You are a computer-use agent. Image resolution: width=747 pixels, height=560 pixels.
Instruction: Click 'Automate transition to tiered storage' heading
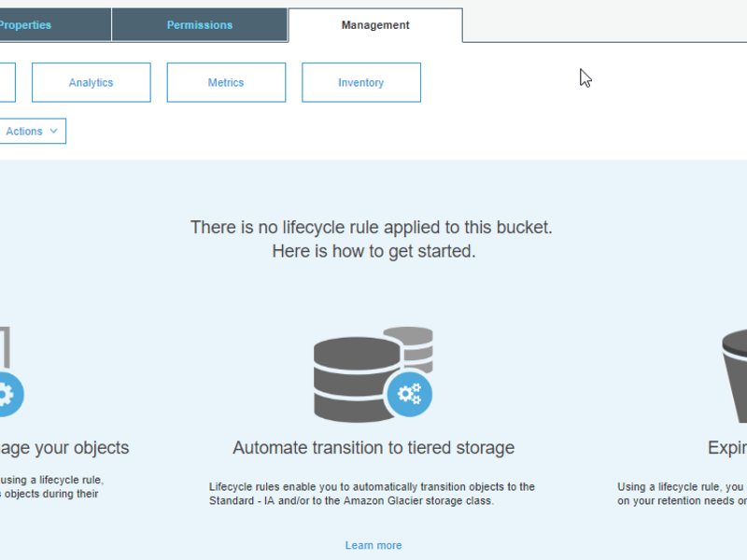coord(373,448)
